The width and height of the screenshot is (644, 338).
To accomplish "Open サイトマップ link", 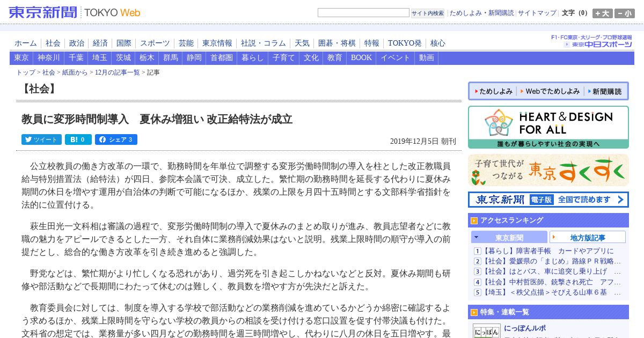I will pos(537,13).
